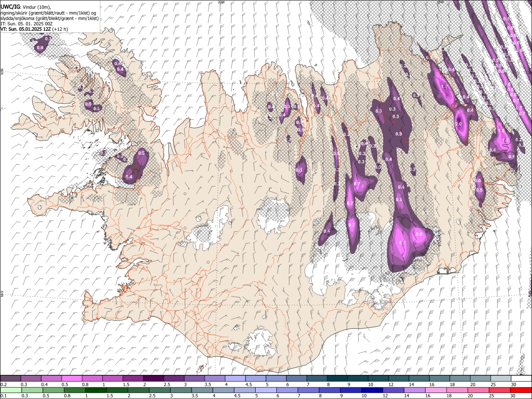Screen dimensions: 532x399
Task: Select the 2–2.5 dark violet swatch, upper row
Action: [153, 379]
